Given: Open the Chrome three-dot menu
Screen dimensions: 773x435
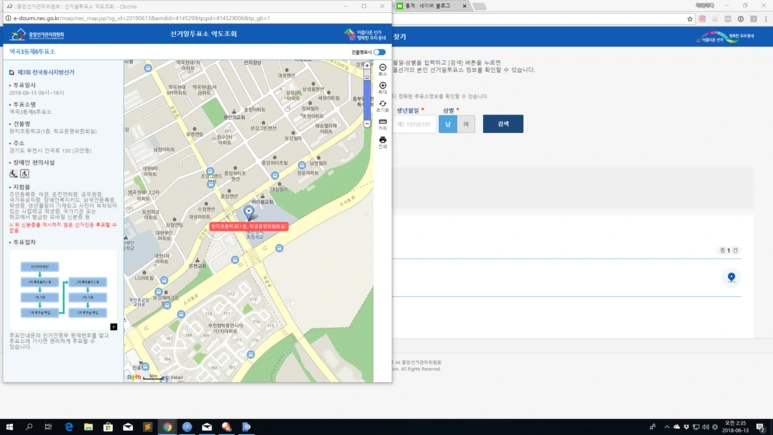Looking at the screenshot, I should click(766, 19).
